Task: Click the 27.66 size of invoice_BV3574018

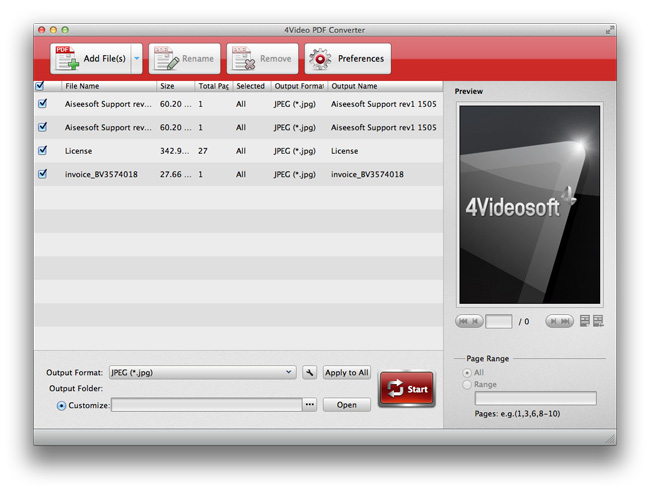Action: (175, 175)
